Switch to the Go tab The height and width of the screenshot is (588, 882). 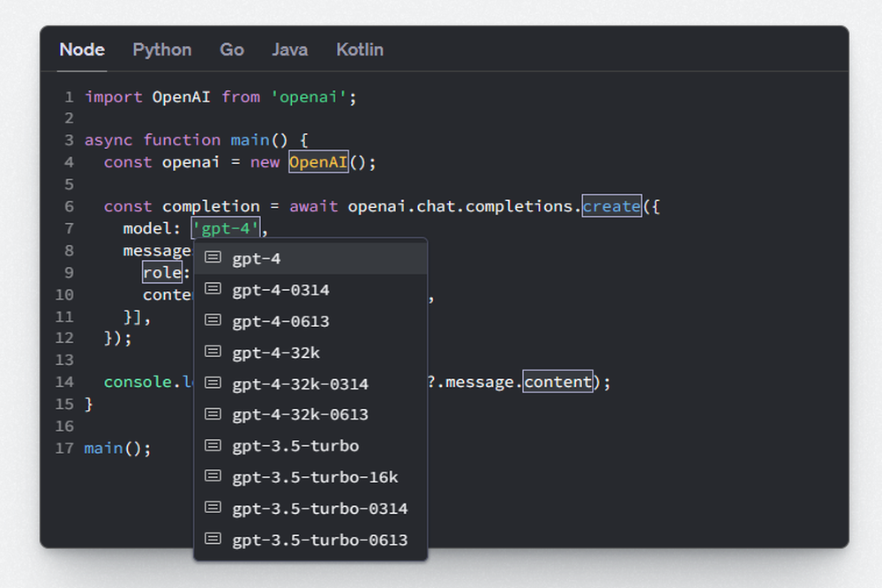pos(232,49)
